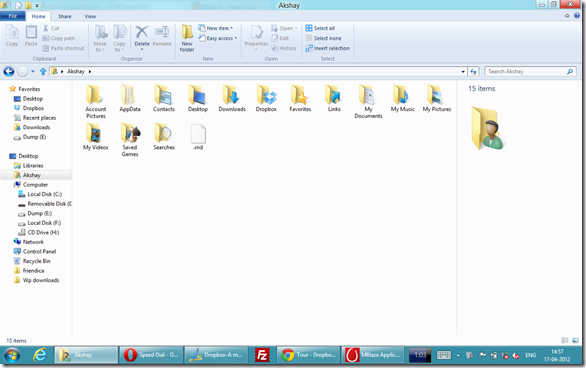Select the Links folder
The image size is (586, 368).
pos(334,98)
